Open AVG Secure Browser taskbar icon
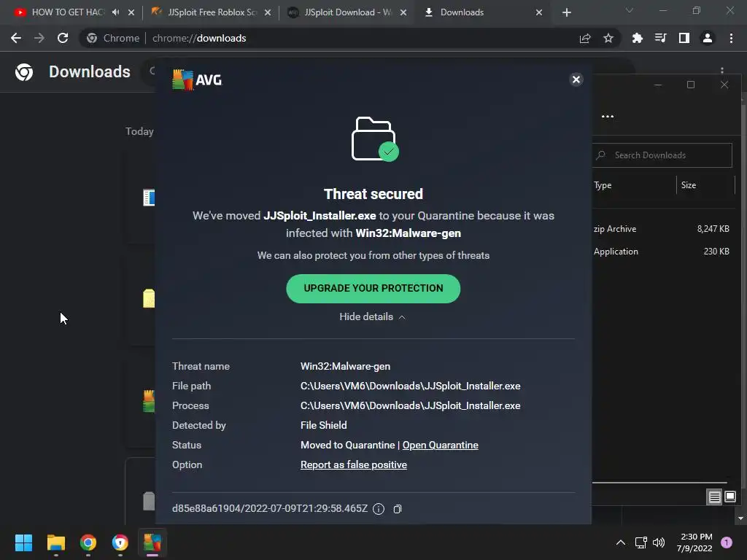 click(x=120, y=542)
